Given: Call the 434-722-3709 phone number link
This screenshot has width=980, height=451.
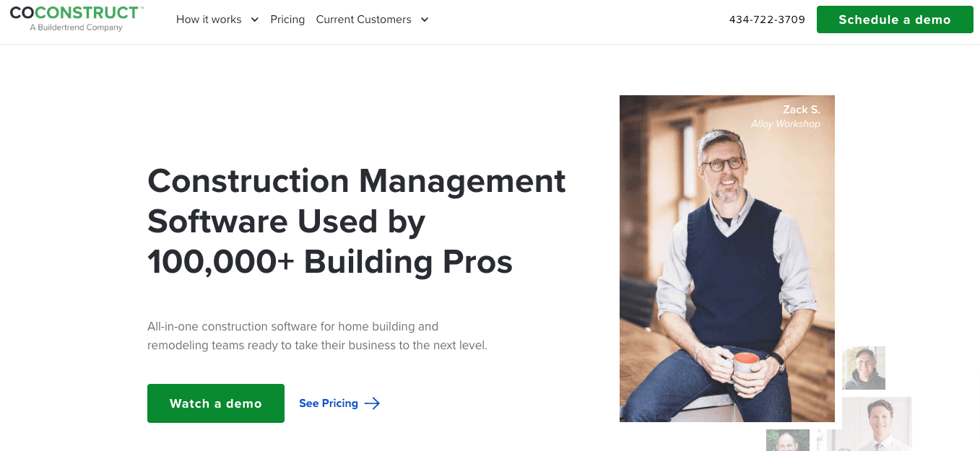Looking at the screenshot, I should click(x=767, y=19).
